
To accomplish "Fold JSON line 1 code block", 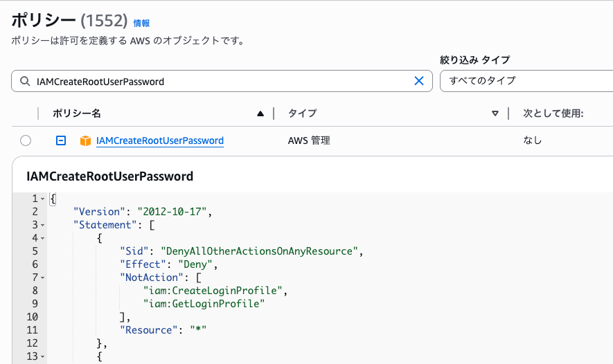I will 42,199.
